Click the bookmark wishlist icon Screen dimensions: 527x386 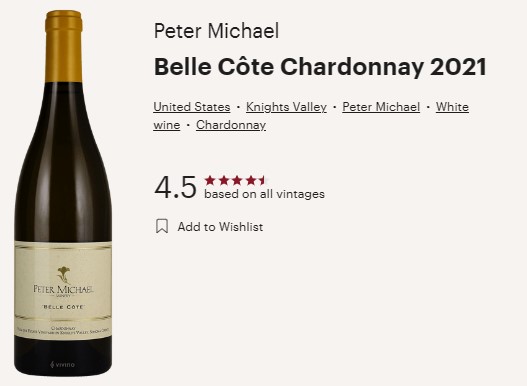pyautogui.click(x=162, y=226)
